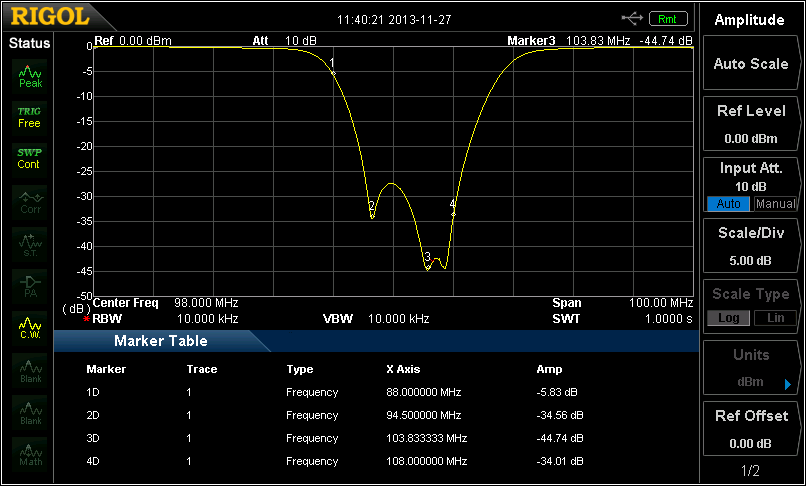The width and height of the screenshot is (806, 486).
Task: Click the SWP Cont sweep icon
Action: tap(29, 158)
